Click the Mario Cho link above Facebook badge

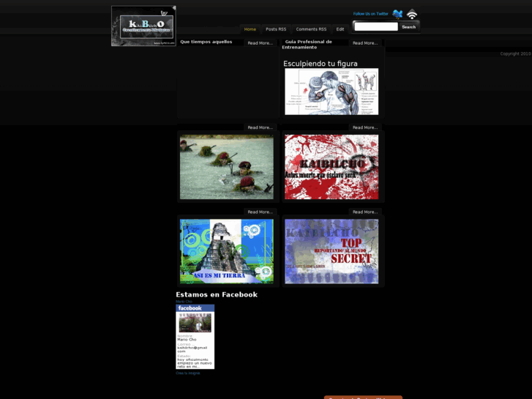coord(184,302)
